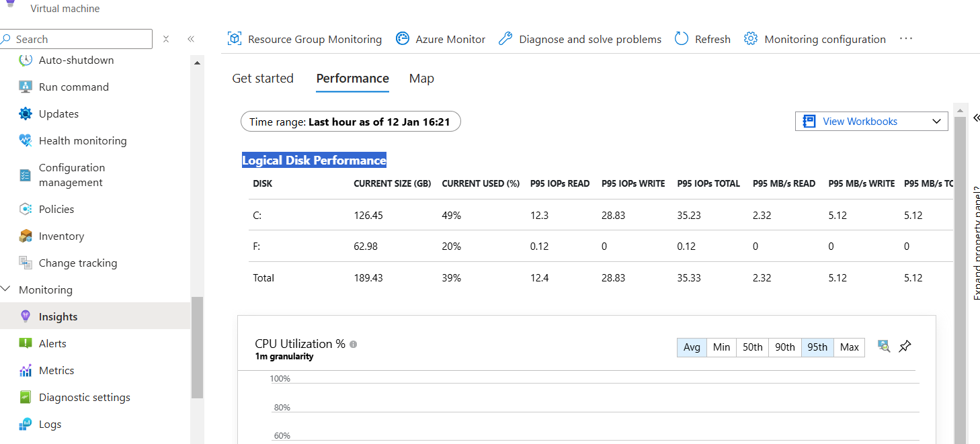980x444 pixels.
Task: Click Azure Monitor button
Action: pyautogui.click(x=440, y=39)
